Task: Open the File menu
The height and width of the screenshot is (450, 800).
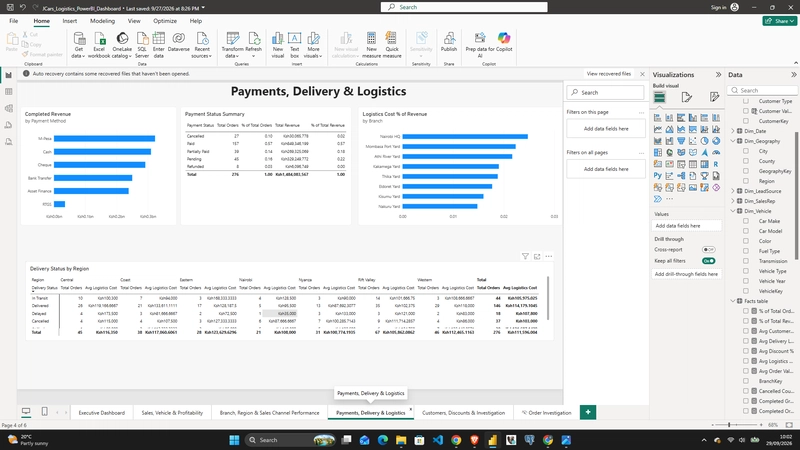Action: point(14,21)
